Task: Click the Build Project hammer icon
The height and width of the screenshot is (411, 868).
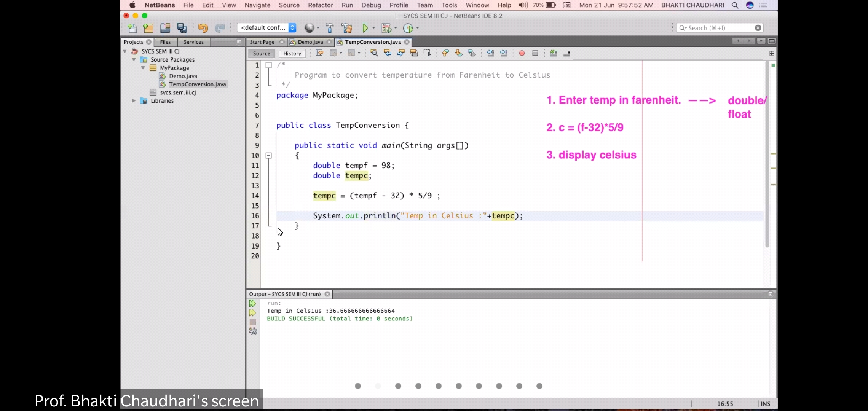Action: [330, 28]
